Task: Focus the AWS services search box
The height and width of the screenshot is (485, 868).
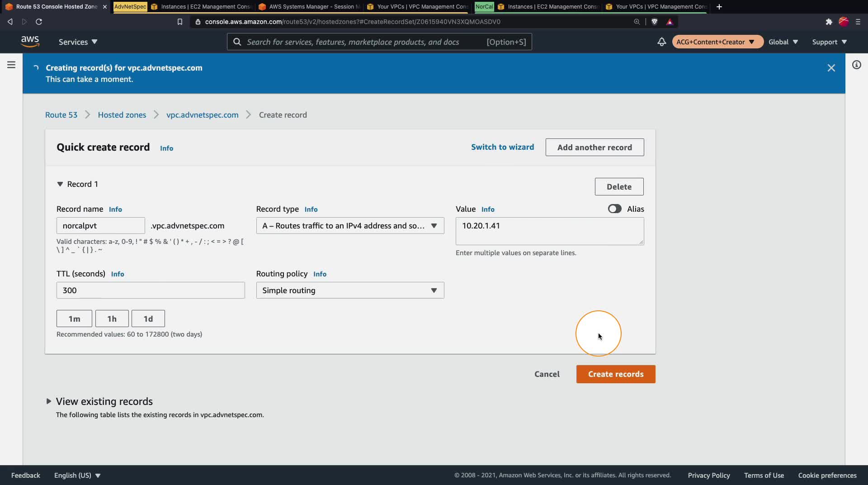Action: 379,42
